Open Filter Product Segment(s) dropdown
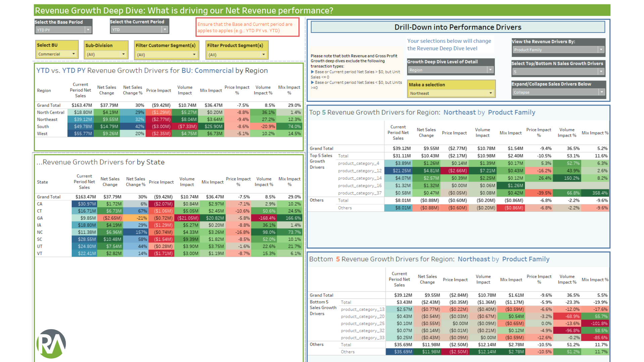 236,55
